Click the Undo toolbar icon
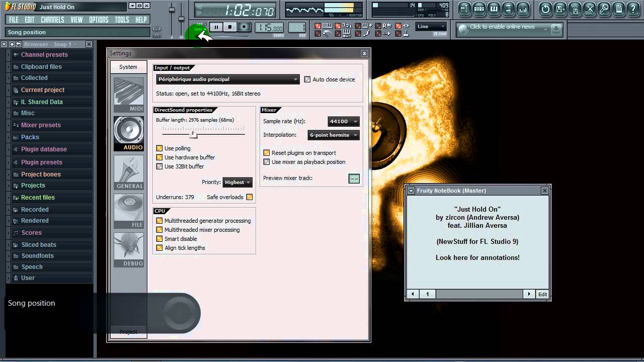 point(545,9)
